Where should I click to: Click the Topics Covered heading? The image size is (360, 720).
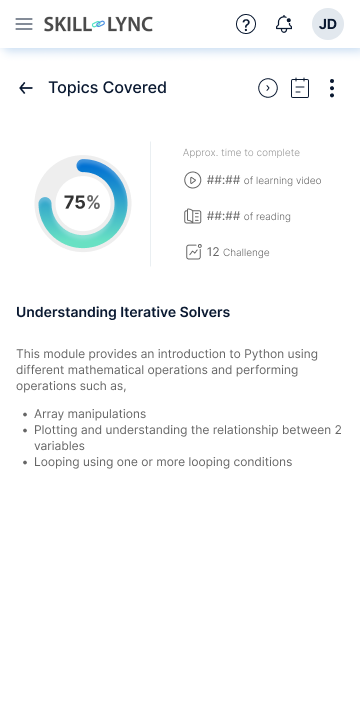click(x=107, y=87)
